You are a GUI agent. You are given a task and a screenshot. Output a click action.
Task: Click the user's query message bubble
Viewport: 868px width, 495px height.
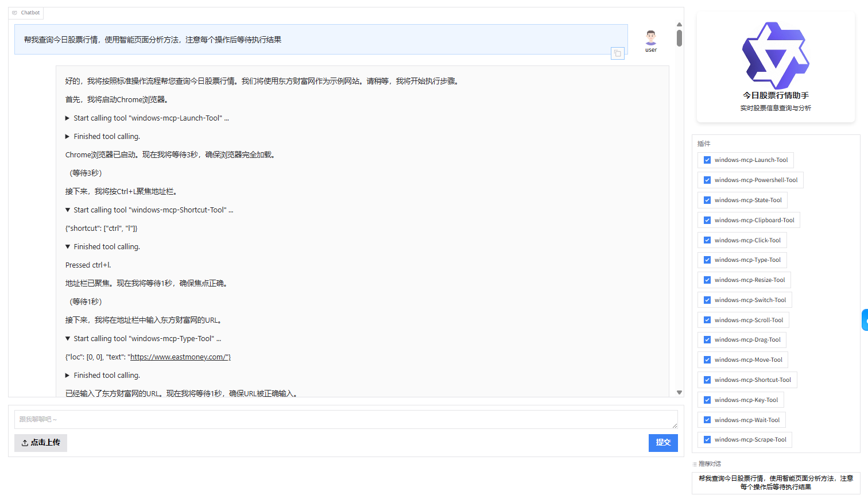point(321,40)
